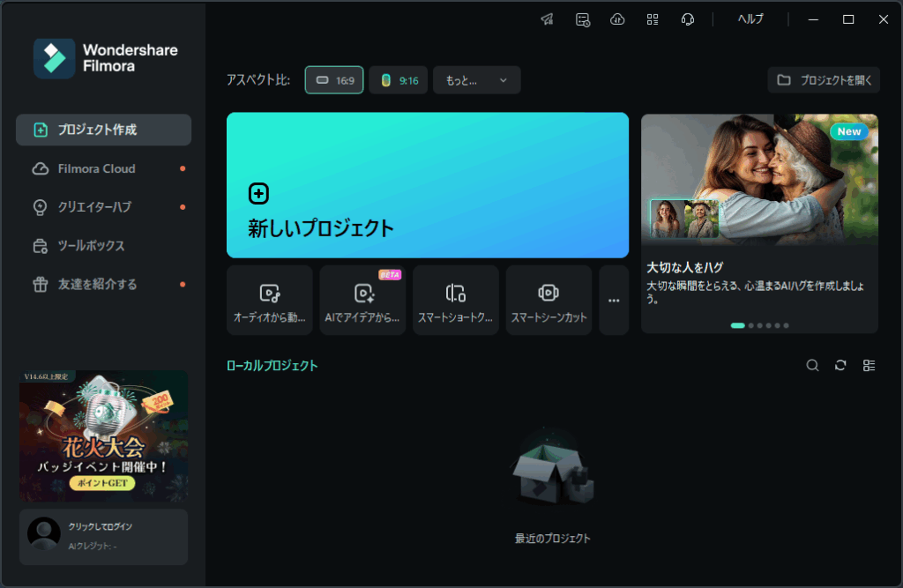Expand more tools with the ellipsis button

pyautogui.click(x=614, y=301)
